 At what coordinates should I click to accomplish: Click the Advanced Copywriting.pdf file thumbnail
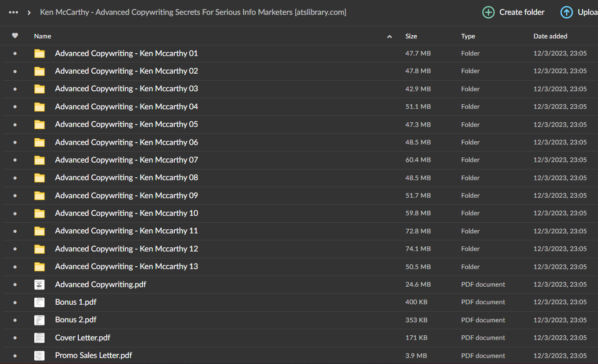(39, 284)
